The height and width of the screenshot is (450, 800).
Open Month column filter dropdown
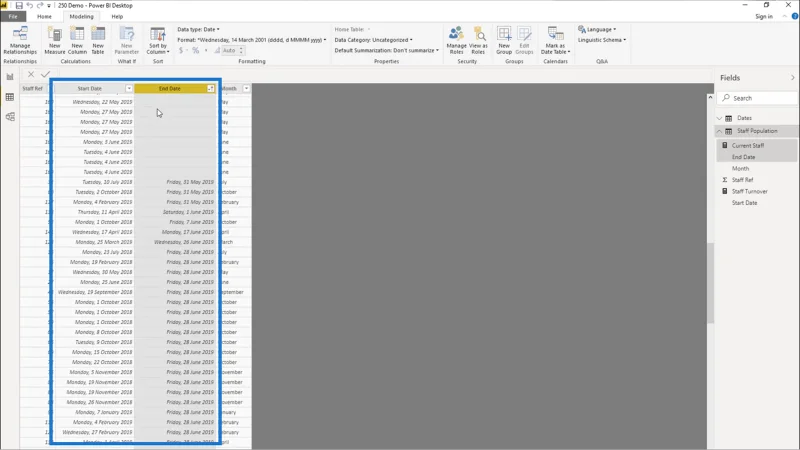pos(246,89)
